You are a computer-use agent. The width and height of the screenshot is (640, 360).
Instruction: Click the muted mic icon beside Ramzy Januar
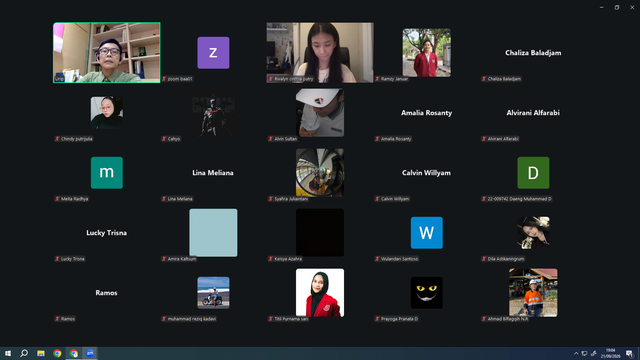(378, 79)
